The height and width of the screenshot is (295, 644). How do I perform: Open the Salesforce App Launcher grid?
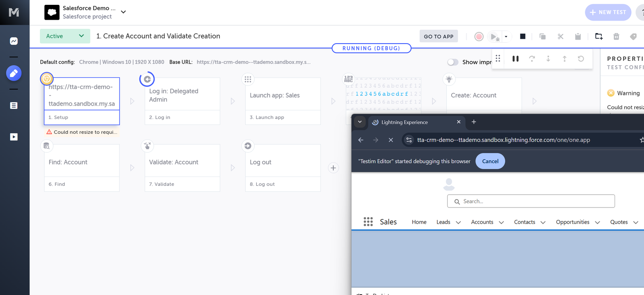pos(368,222)
